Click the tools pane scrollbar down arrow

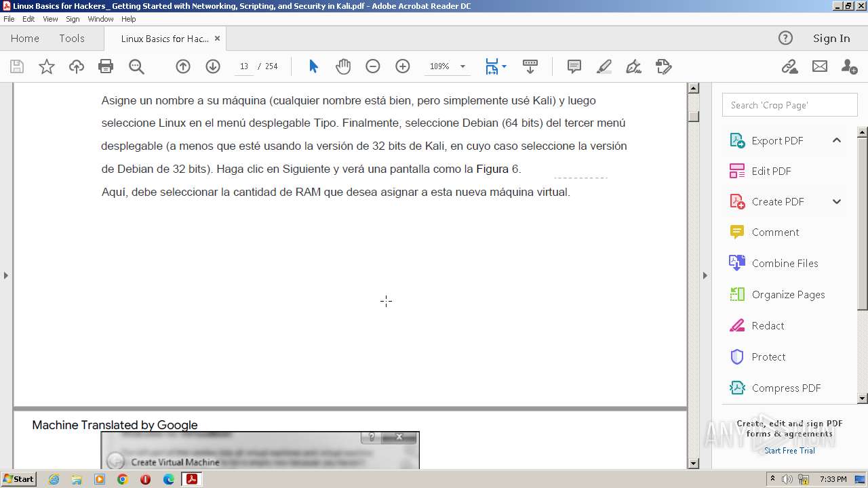(863, 399)
